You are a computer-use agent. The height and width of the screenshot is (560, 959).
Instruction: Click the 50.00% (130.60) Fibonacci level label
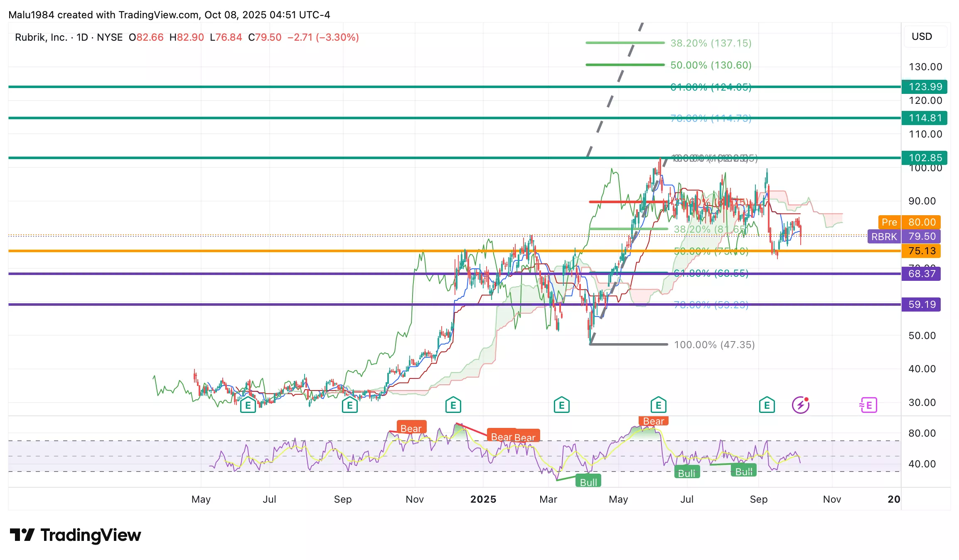pos(711,65)
